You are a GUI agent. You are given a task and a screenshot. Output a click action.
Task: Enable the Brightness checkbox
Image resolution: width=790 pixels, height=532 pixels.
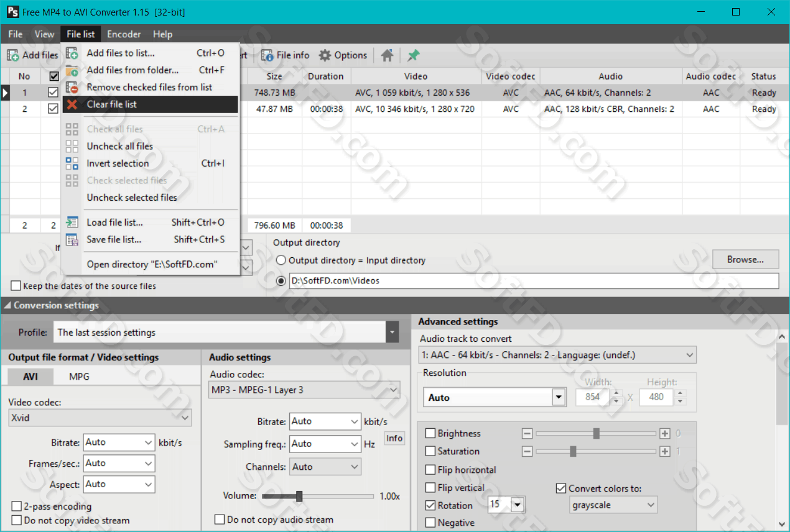point(430,434)
